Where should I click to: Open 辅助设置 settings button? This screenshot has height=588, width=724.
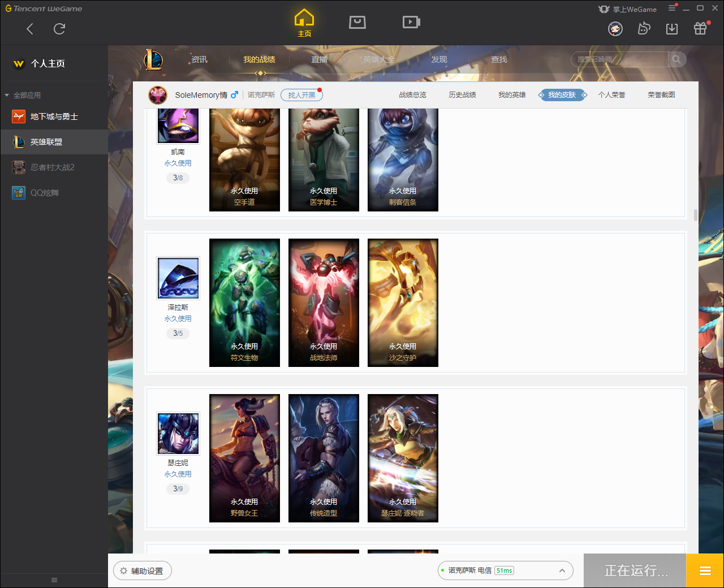[143, 570]
